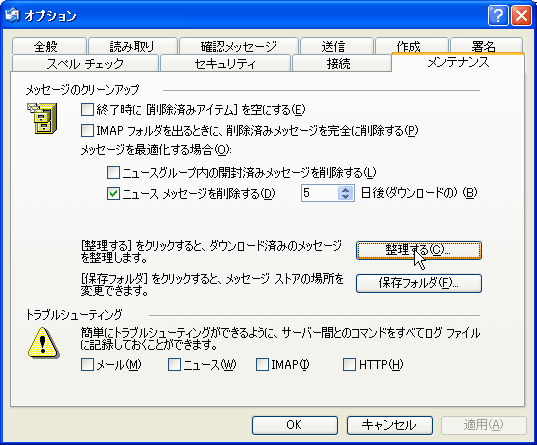Toggle IMAP purge deleted messages checkbox
The height and width of the screenshot is (445, 537).
87,131
